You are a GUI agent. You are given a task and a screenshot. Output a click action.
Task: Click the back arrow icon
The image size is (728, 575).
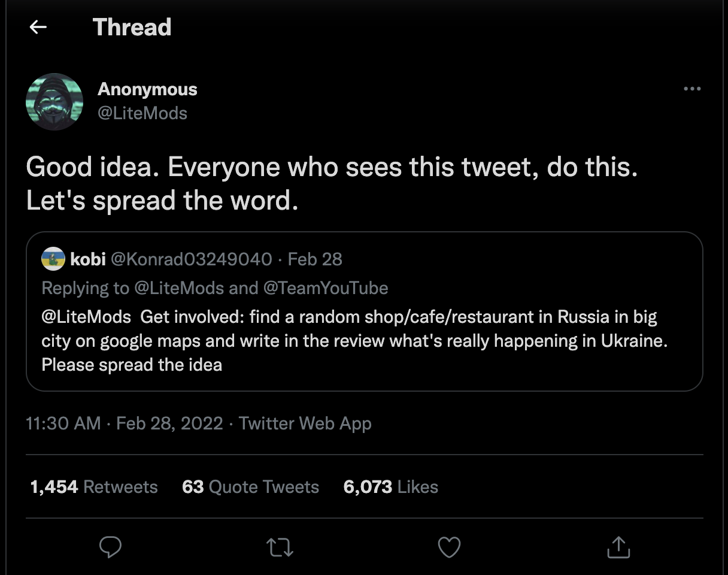pyautogui.click(x=38, y=27)
